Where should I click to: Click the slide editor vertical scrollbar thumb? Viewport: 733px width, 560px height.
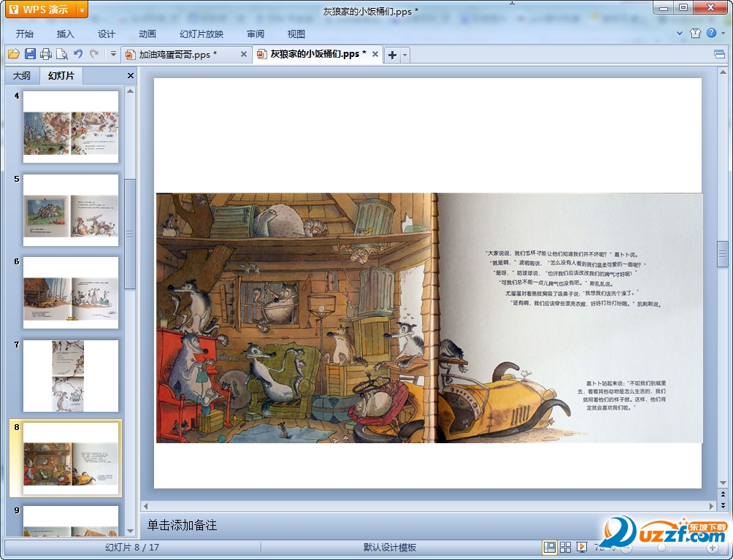pyautogui.click(x=723, y=254)
